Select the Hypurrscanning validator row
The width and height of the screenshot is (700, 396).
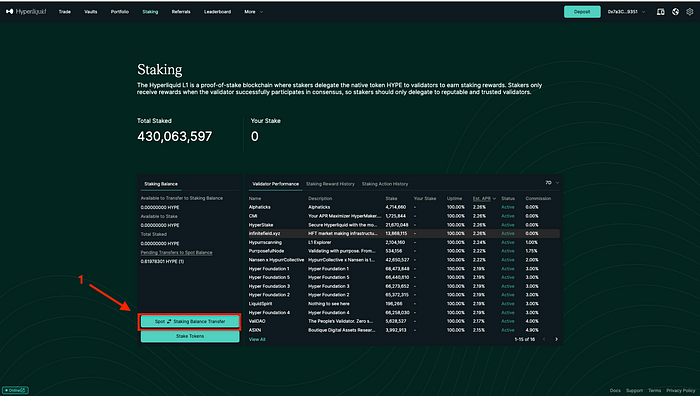(x=404, y=242)
